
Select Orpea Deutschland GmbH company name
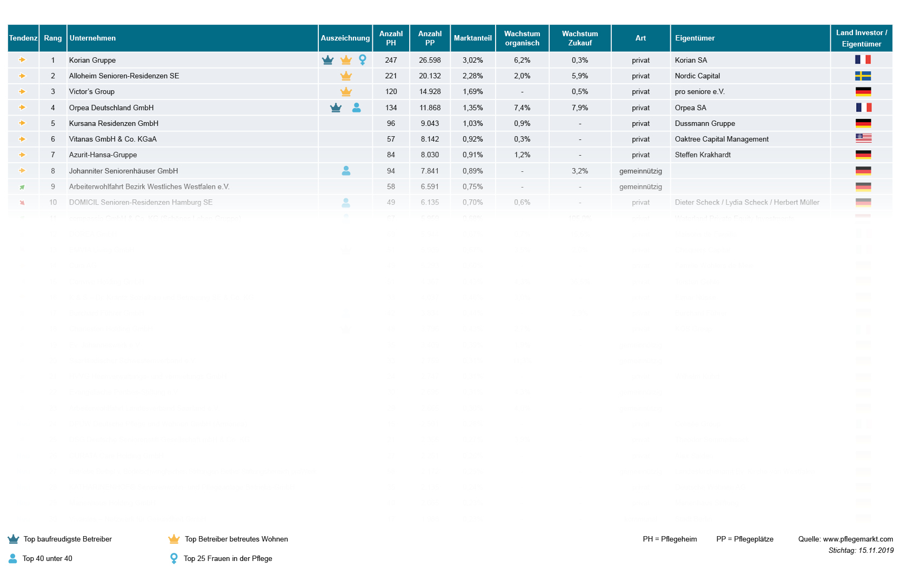[111, 108]
